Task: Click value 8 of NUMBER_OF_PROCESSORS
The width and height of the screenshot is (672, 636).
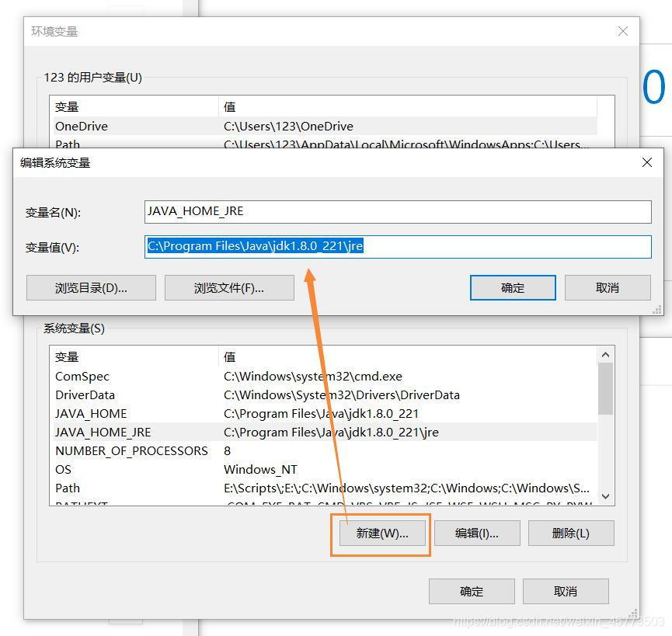Action: pyautogui.click(x=227, y=451)
